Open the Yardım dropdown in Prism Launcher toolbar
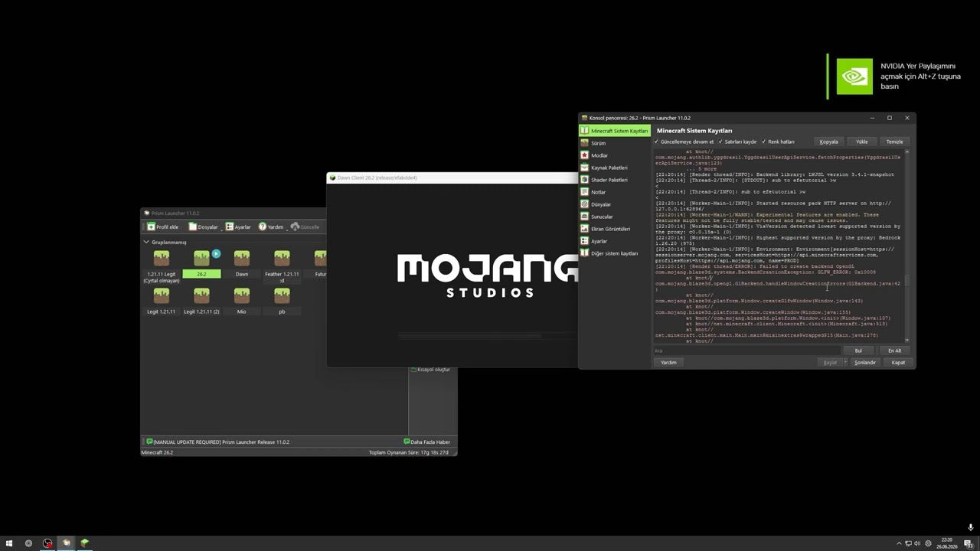This screenshot has height=551, width=980. pos(272,227)
